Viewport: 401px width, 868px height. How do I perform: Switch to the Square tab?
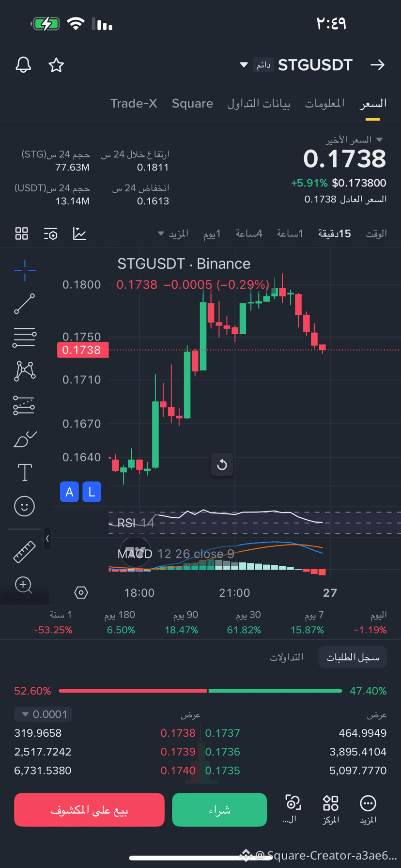coord(192,103)
